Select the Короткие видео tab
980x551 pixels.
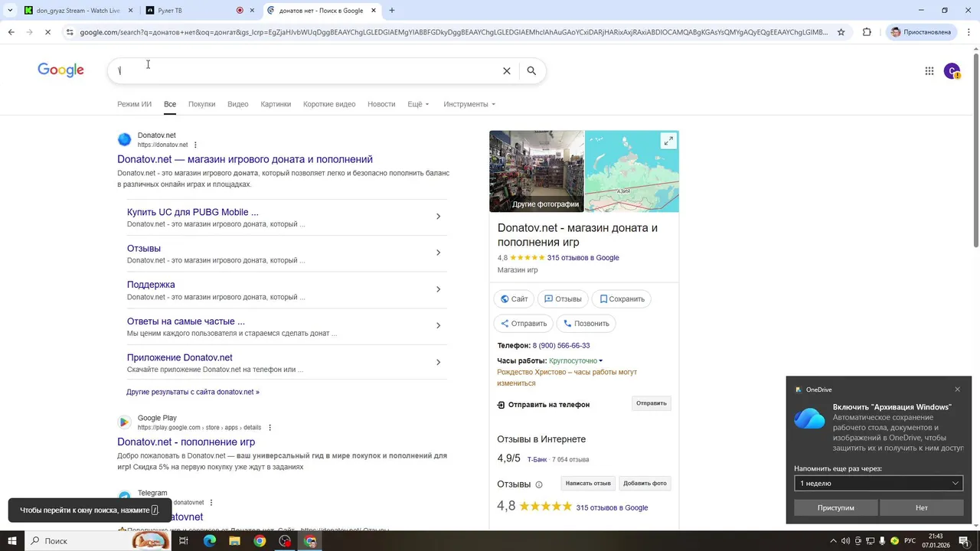(x=329, y=104)
